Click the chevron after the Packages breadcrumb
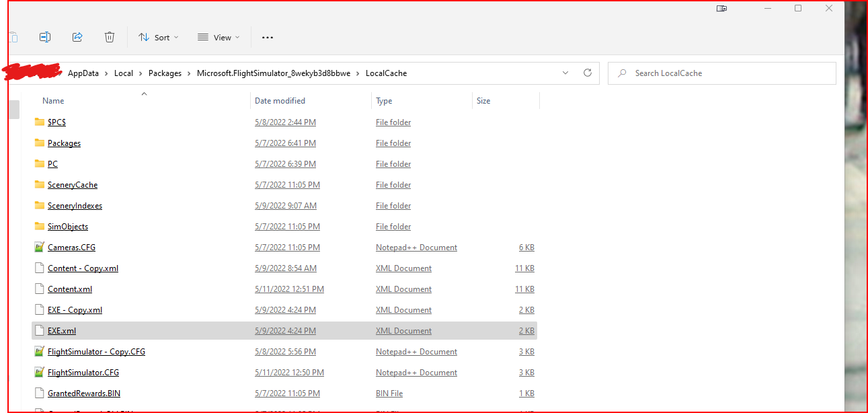The width and height of the screenshot is (868, 413). pos(190,73)
